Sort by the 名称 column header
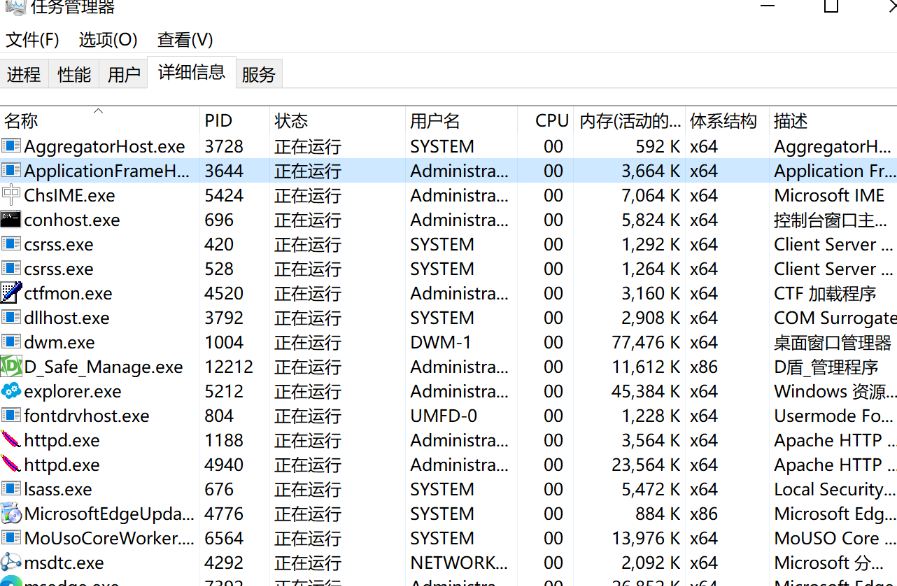 tap(100, 121)
